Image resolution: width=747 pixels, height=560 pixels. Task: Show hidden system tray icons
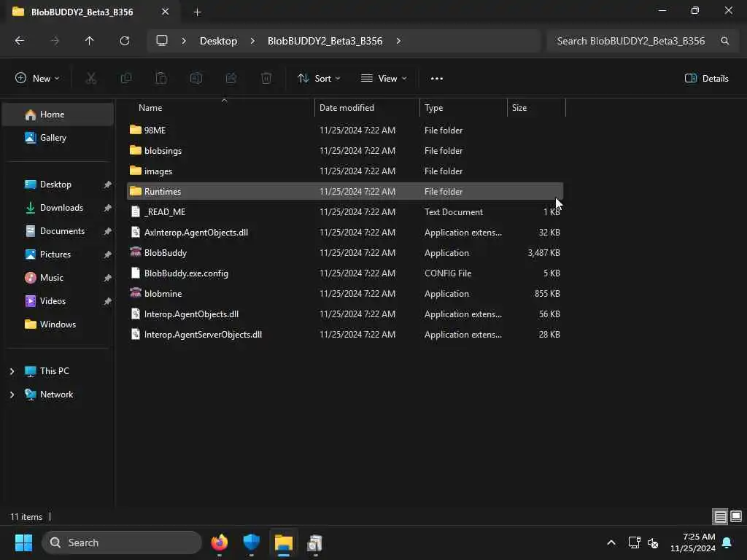coord(611,542)
